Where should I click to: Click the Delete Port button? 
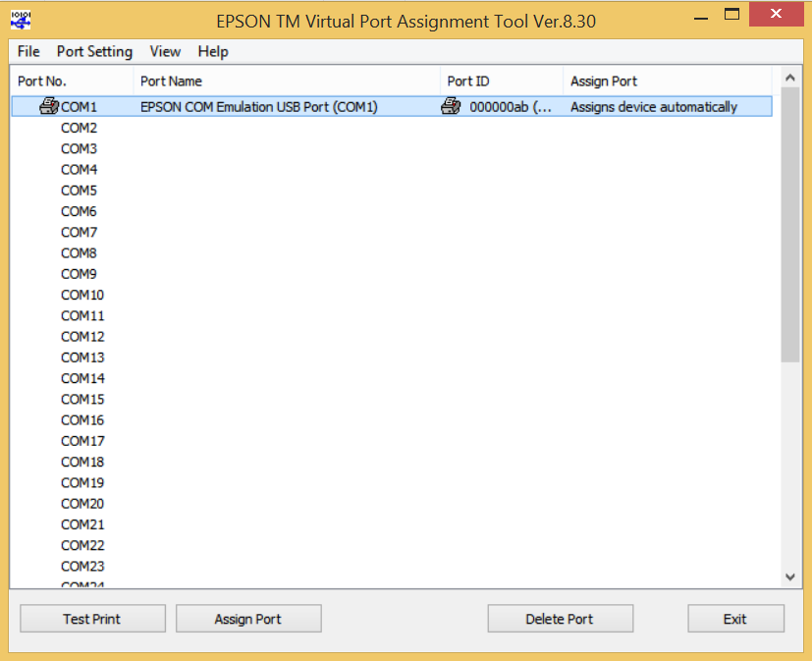(x=561, y=619)
